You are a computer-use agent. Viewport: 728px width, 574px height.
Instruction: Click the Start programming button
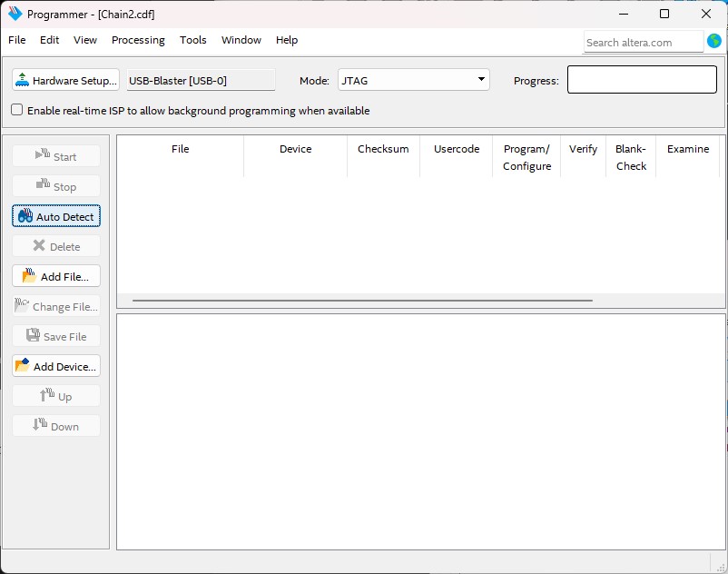point(56,156)
